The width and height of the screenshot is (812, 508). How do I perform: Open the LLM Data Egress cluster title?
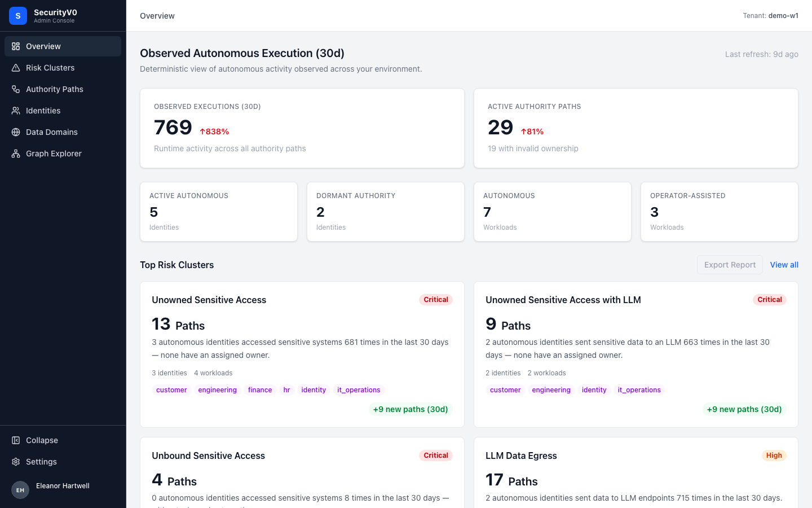521,456
